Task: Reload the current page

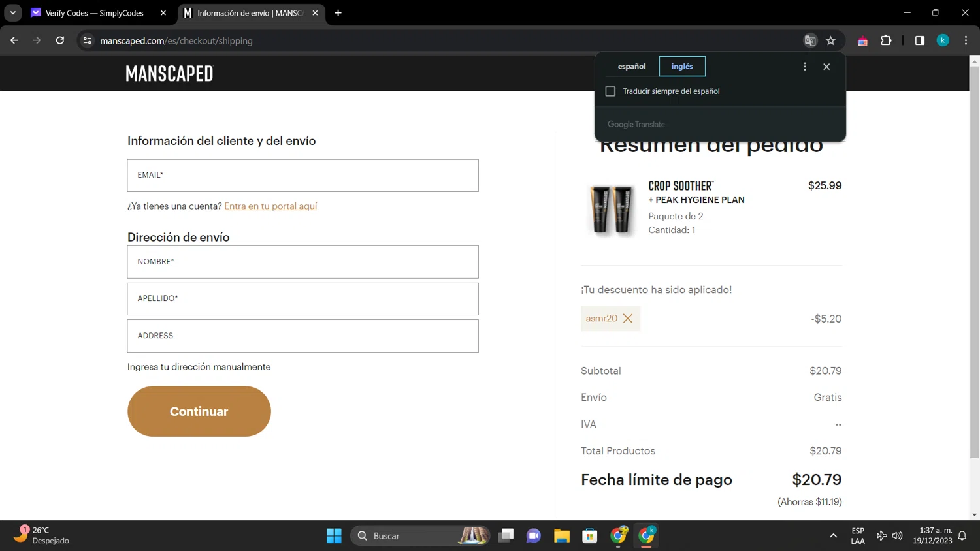Action: (60, 40)
